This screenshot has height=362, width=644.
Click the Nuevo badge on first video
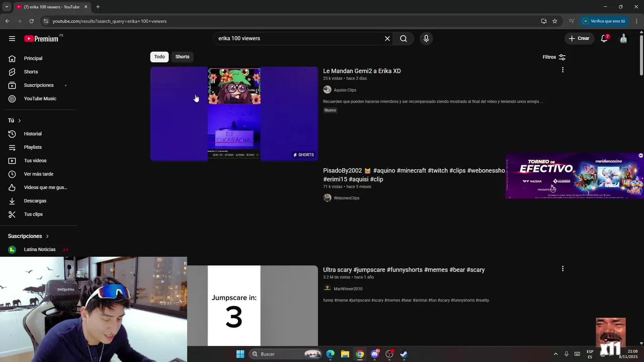330,110
